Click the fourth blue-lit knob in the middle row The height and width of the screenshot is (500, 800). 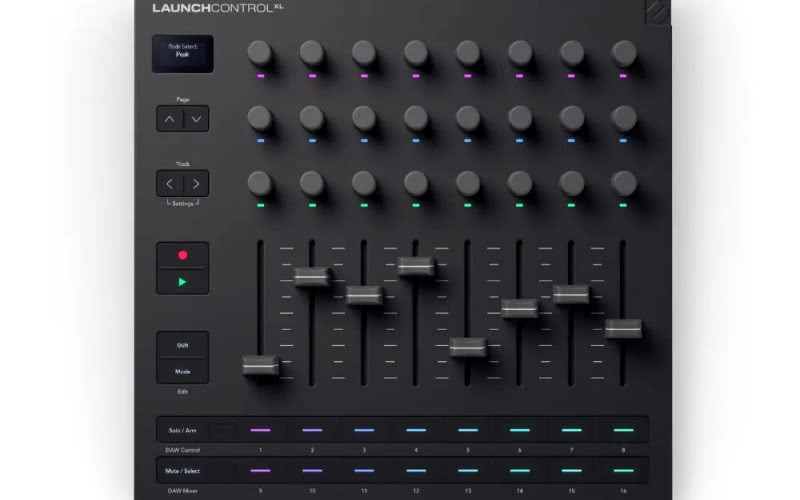coord(416,118)
